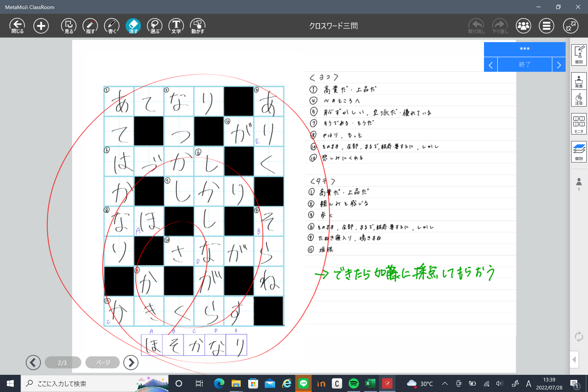Toggle 発表 presentation mode

tap(579, 81)
